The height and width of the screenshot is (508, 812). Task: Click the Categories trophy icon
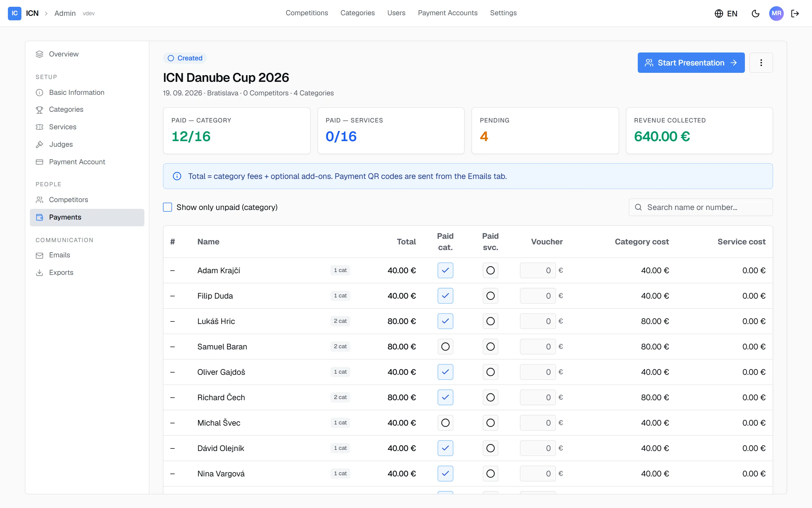point(39,110)
